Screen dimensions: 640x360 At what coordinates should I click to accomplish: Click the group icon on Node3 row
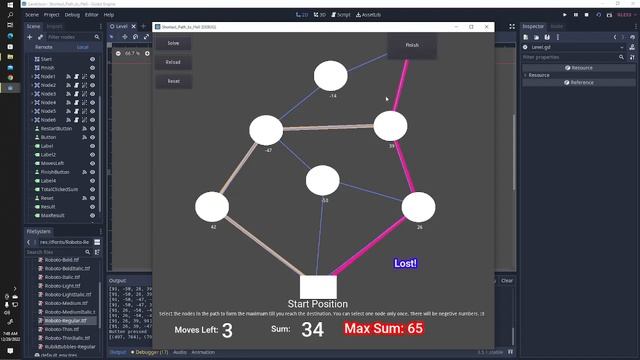pos(84,94)
